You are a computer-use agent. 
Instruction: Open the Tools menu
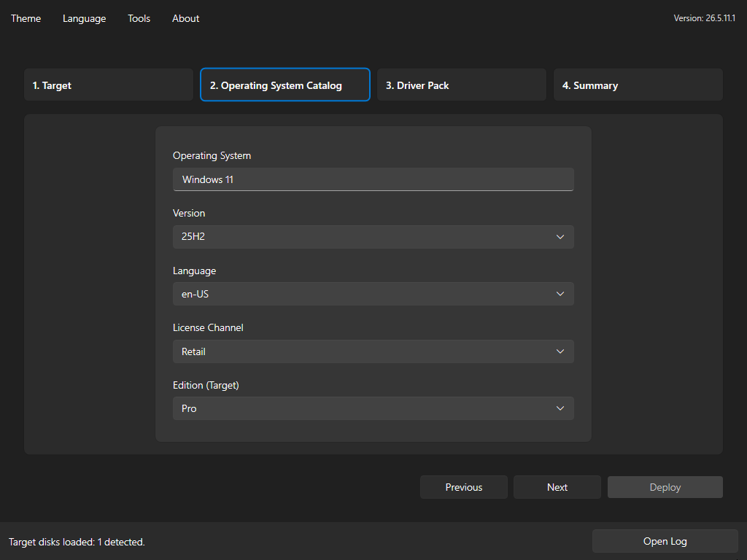pos(139,18)
